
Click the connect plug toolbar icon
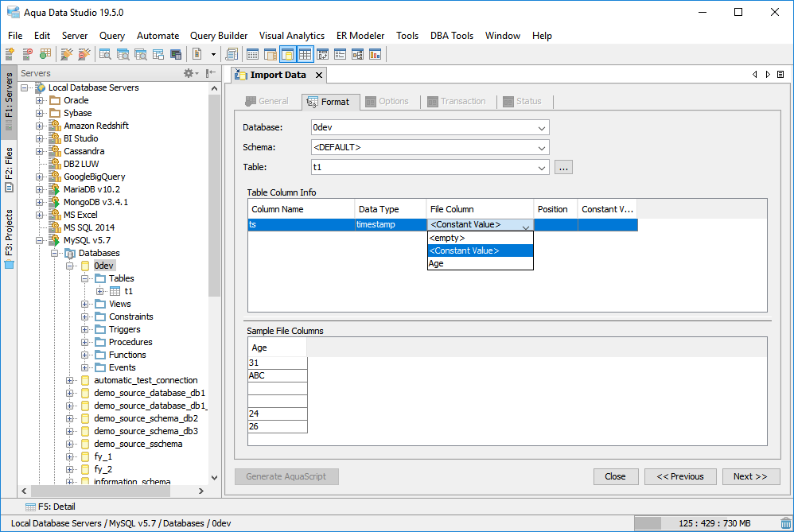pyautogui.click(x=66, y=54)
